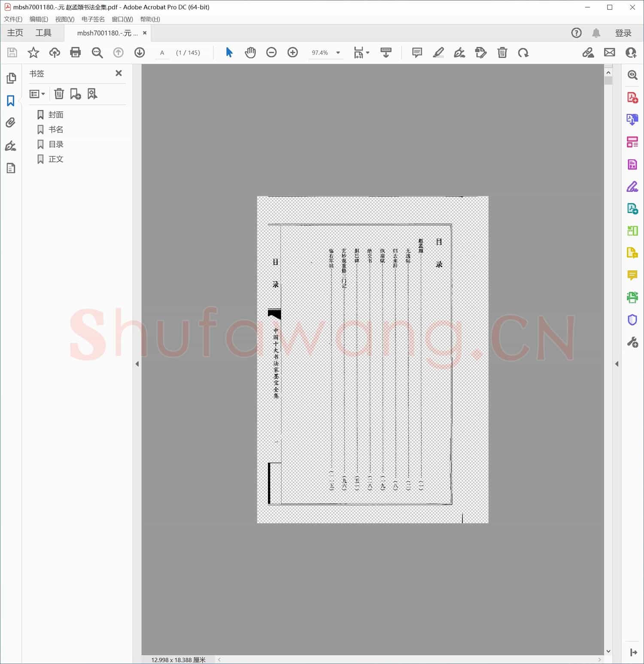
Task: Click the page number input field
Action: pyautogui.click(x=162, y=53)
